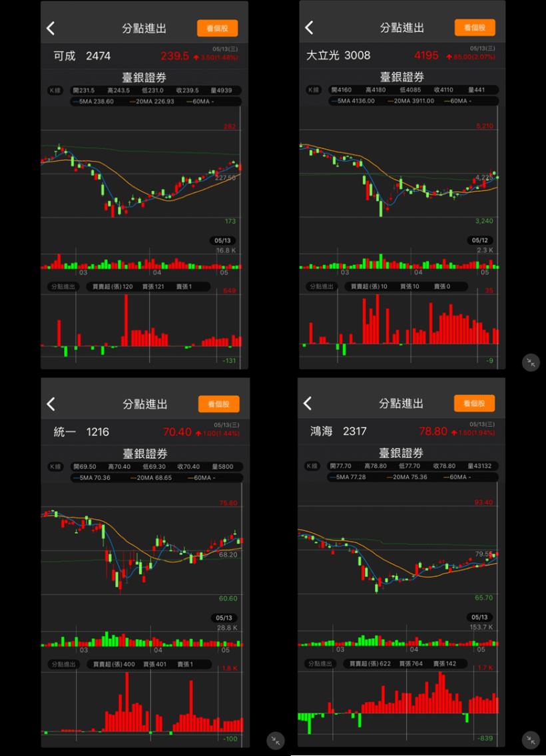Tap the 量4939 volume value
The image size is (546, 756).
coord(221,90)
